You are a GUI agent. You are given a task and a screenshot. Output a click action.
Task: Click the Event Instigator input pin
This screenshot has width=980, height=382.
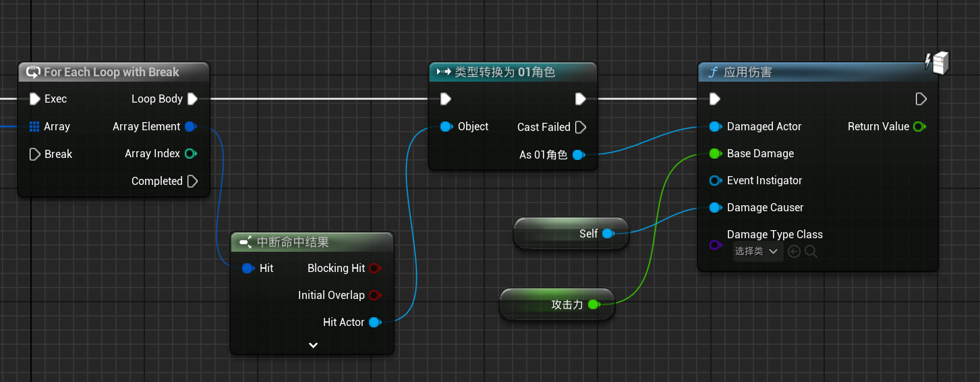(x=715, y=181)
